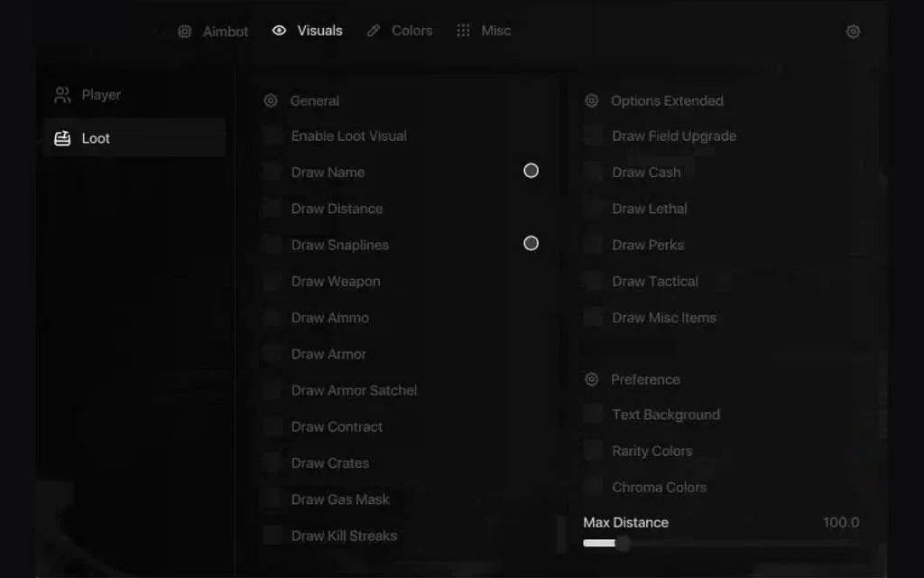Toggle the Draw Crates checkbox

pyautogui.click(x=273, y=463)
